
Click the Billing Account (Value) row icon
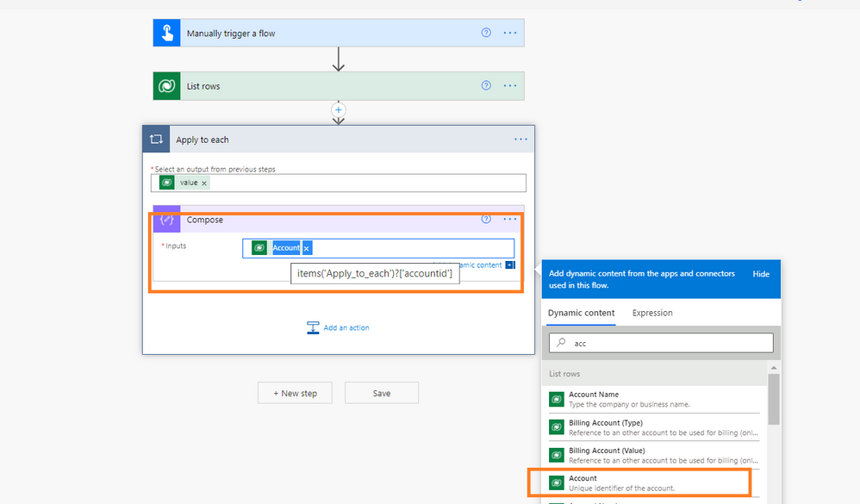coord(556,455)
